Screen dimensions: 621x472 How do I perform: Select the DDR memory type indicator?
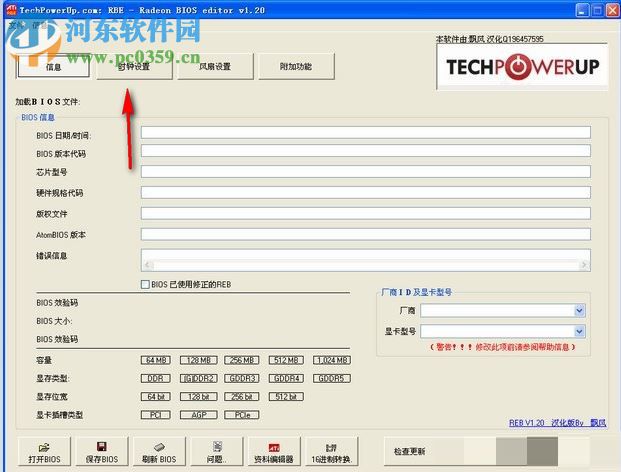coord(156,378)
